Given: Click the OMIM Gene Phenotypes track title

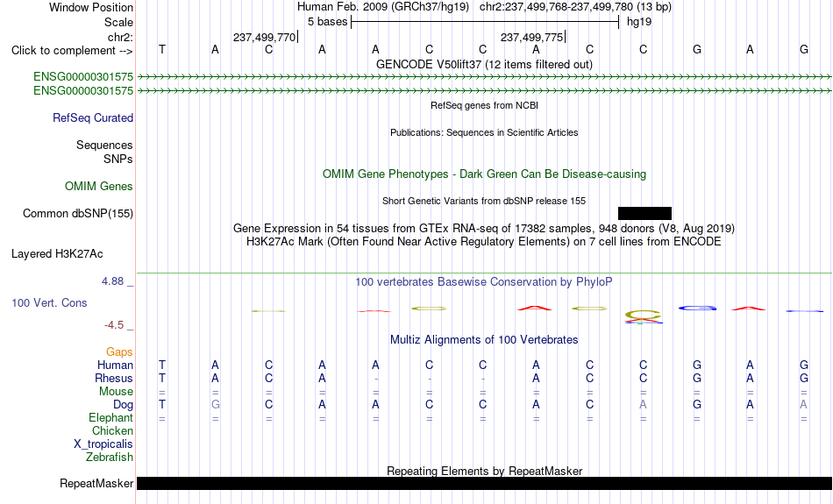Looking at the screenshot, I should coord(485,174).
